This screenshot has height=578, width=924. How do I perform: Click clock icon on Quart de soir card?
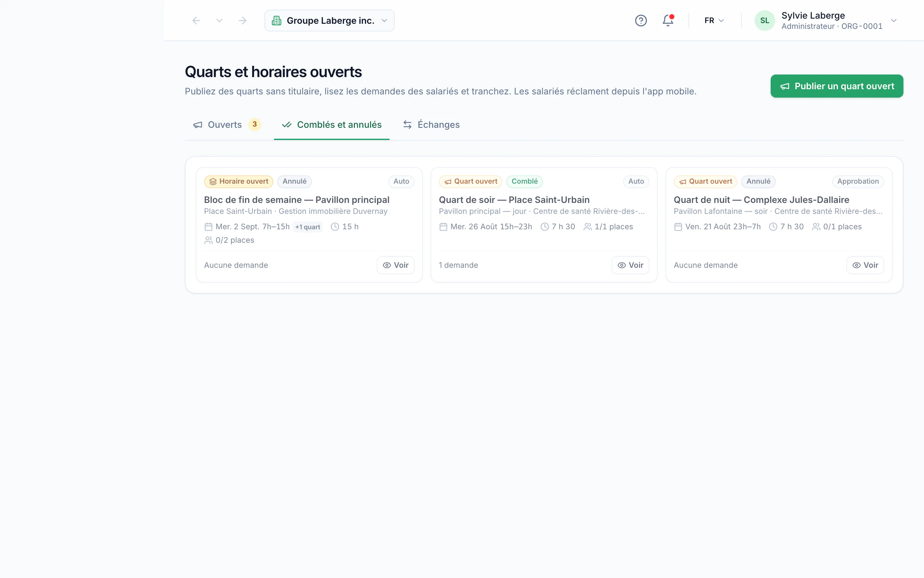545,227
